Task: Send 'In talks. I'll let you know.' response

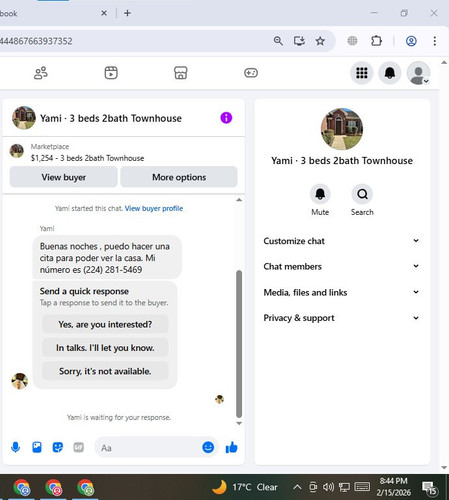Action: tap(105, 348)
